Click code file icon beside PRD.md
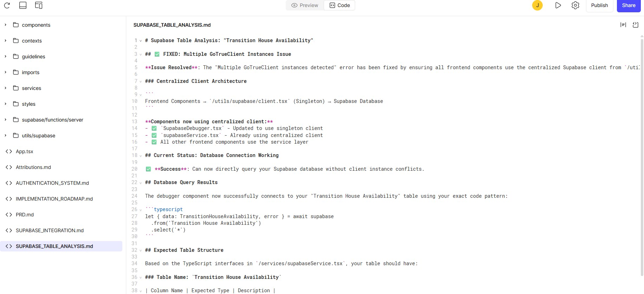Viewport: 644px width, 294px height. tap(9, 215)
